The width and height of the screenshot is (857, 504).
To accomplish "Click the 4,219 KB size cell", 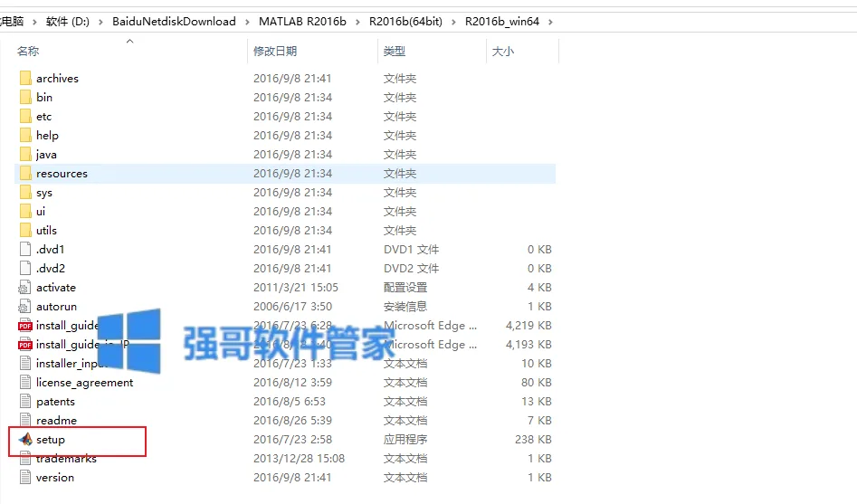I will (528, 326).
